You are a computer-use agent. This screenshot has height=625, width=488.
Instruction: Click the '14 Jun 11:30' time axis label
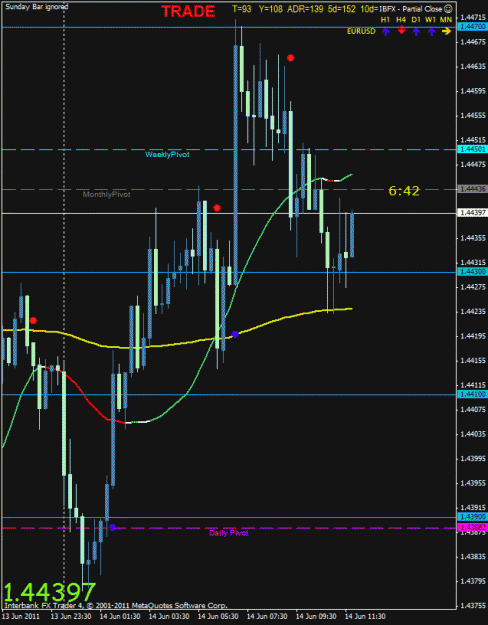366,616
